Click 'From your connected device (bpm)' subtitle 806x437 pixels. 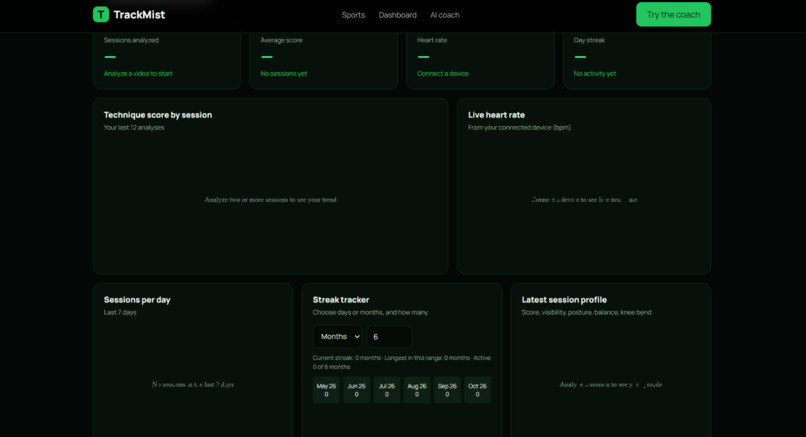[519, 128]
